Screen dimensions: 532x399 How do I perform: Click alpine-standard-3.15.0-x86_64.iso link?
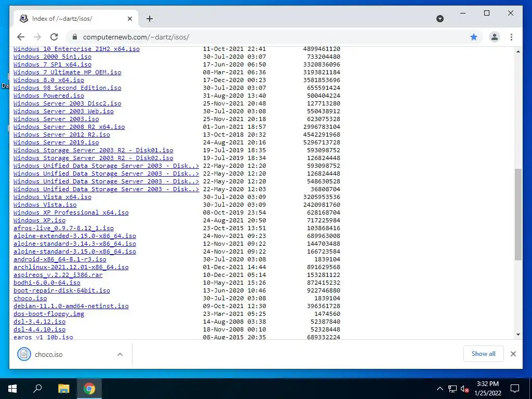75,252
